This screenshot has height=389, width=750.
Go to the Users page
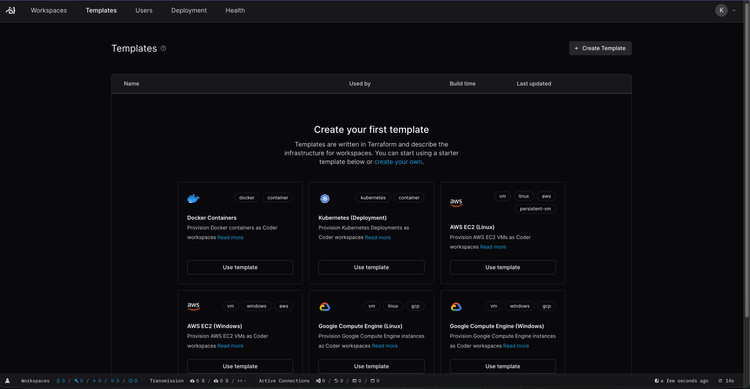[x=143, y=10]
